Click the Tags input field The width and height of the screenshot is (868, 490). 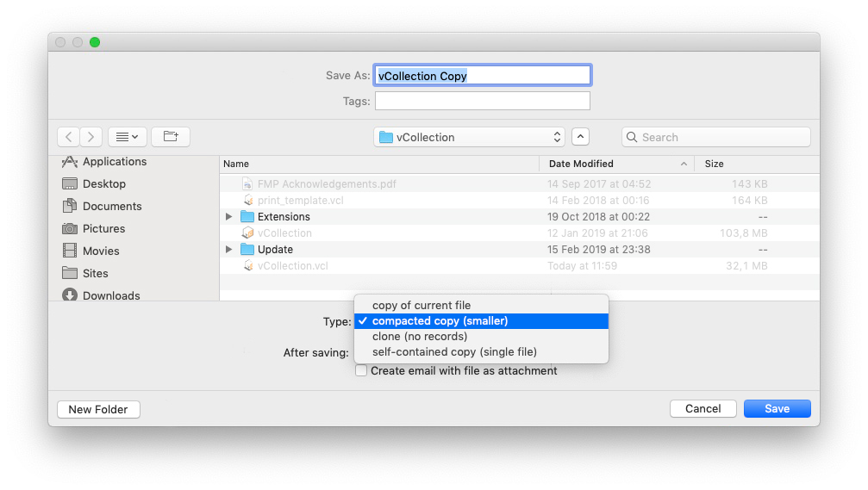click(482, 102)
